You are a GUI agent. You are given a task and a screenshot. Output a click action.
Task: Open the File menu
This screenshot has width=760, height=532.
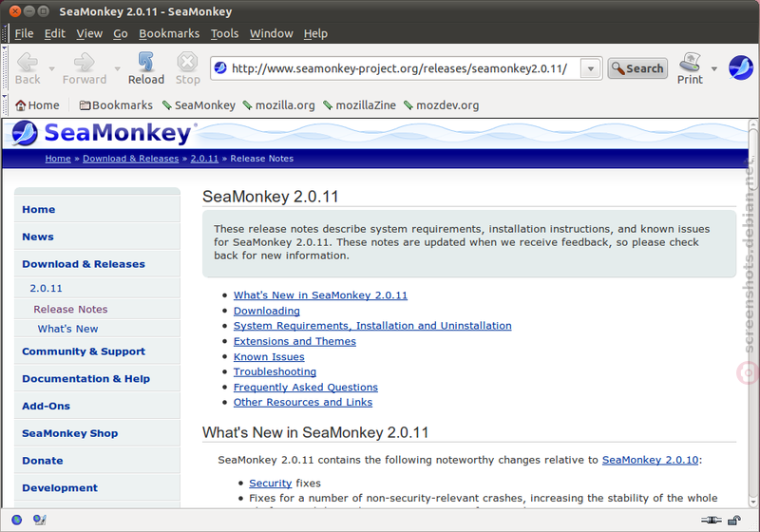click(x=25, y=33)
